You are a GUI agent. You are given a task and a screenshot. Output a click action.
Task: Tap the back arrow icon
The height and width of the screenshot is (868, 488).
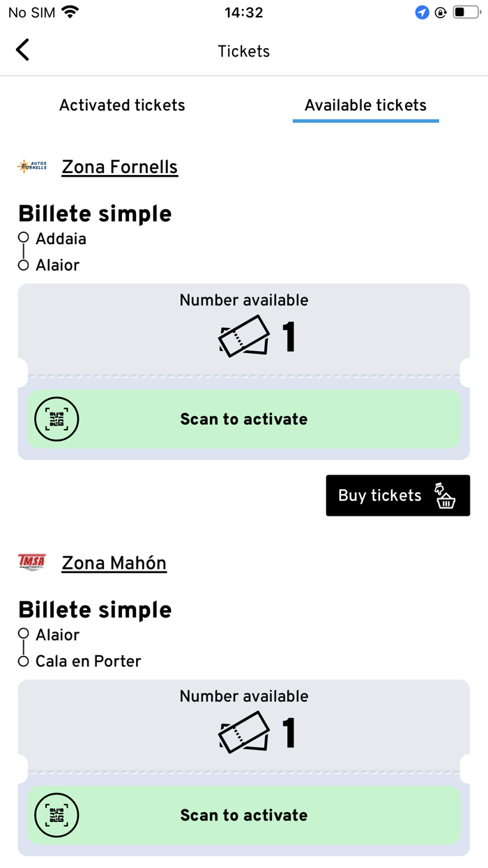click(23, 50)
